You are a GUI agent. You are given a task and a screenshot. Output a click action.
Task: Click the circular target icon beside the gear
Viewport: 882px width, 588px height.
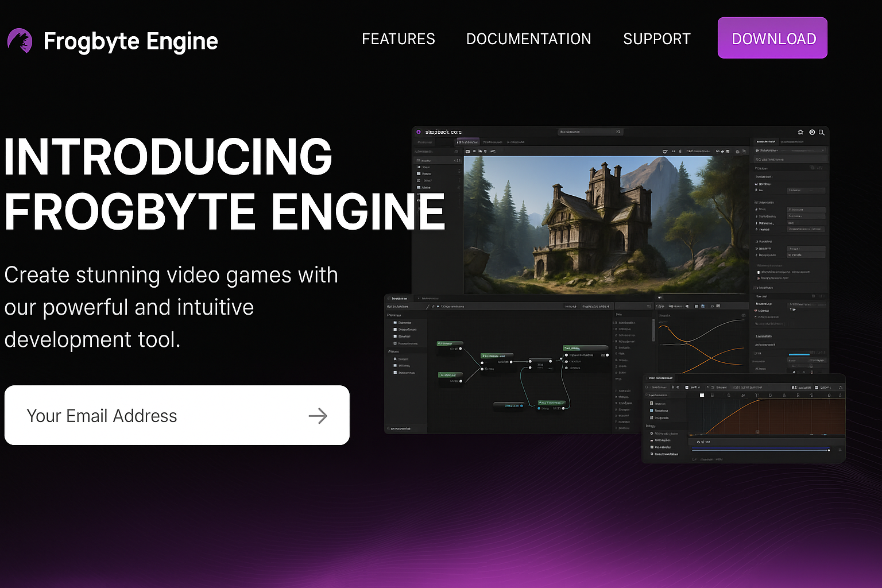point(812,132)
